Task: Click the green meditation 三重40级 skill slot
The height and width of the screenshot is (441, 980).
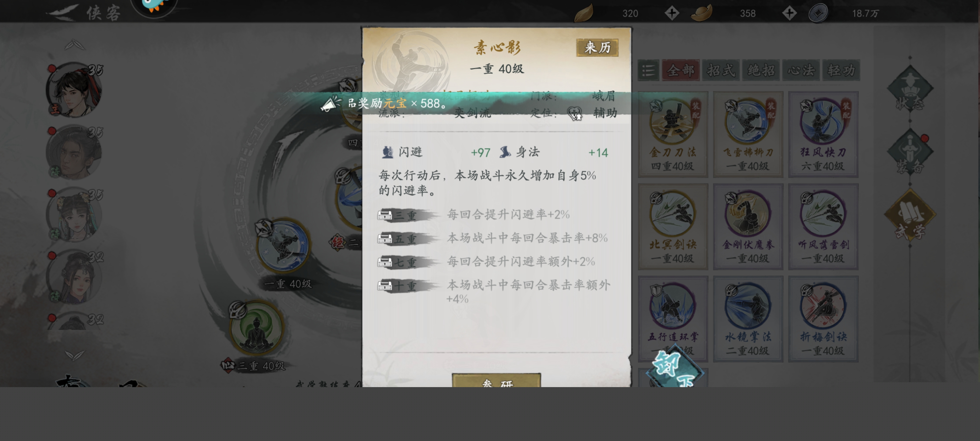Action: pos(256,328)
